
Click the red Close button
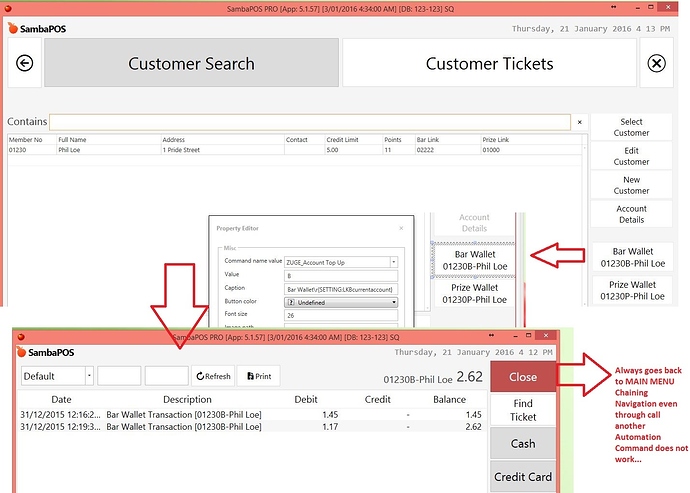[x=523, y=377]
